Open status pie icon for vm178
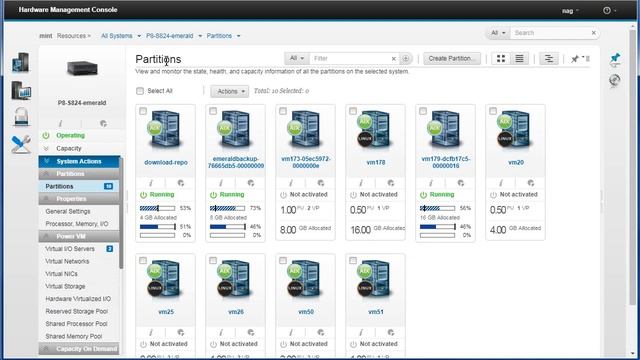640x360 pixels. tap(391, 183)
